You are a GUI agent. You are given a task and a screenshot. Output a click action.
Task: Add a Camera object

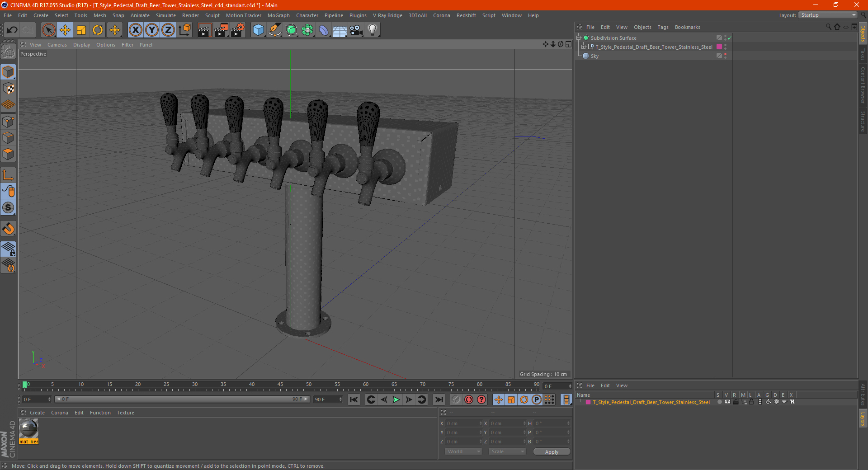point(356,30)
